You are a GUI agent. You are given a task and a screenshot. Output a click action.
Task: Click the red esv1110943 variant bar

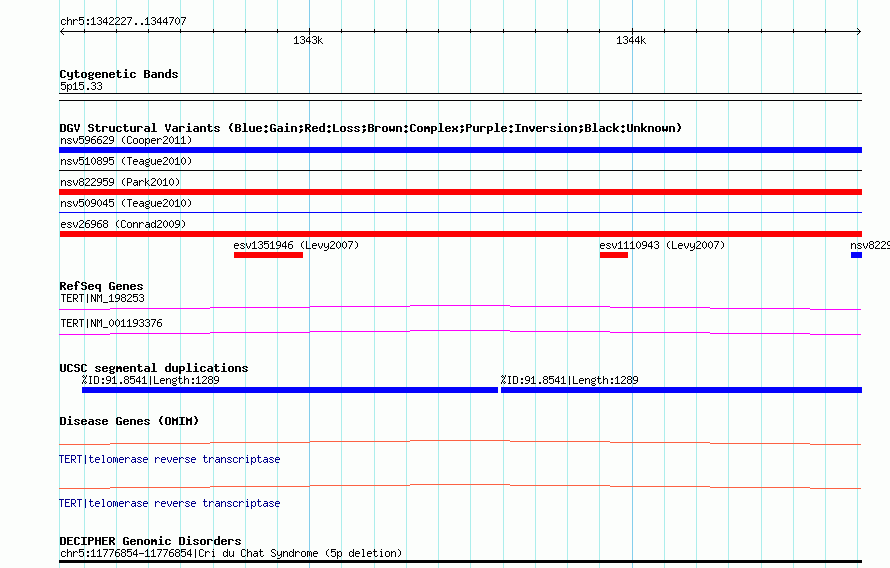pyautogui.click(x=614, y=255)
